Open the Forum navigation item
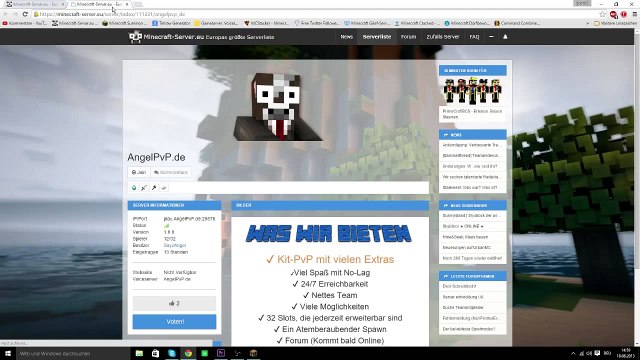Screen dimensions: 640x360 (x=408, y=37)
